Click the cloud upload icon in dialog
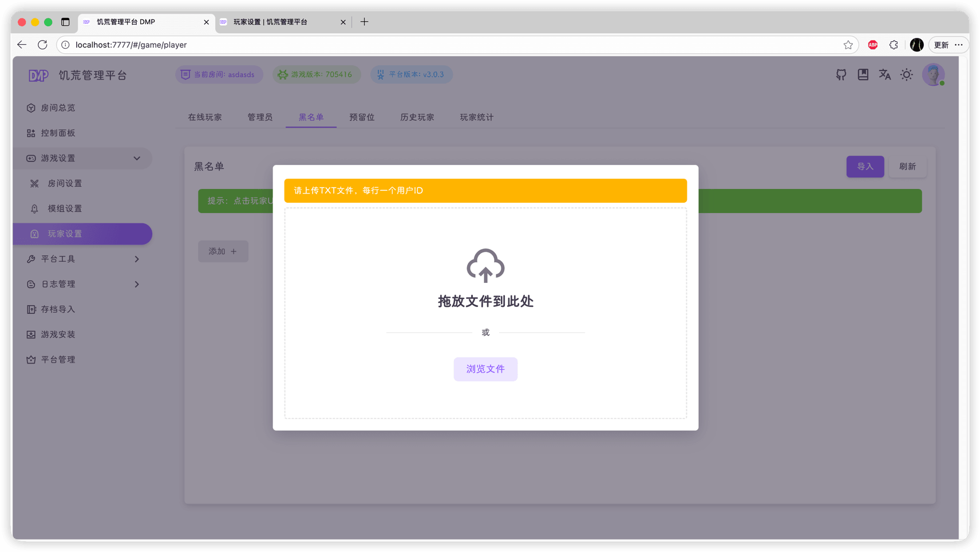Image resolution: width=980 pixels, height=552 pixels. [x=485, y=266]
